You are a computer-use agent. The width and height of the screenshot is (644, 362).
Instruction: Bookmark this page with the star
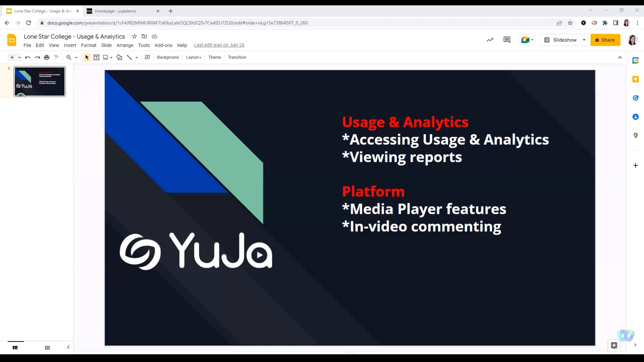[x=570, y=23]
